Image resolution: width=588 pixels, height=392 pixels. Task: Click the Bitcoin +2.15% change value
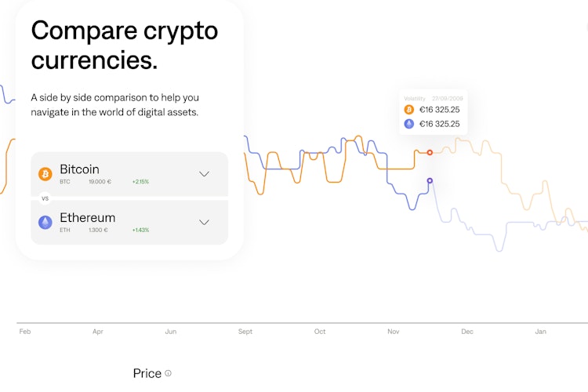(x=140, y=182)
